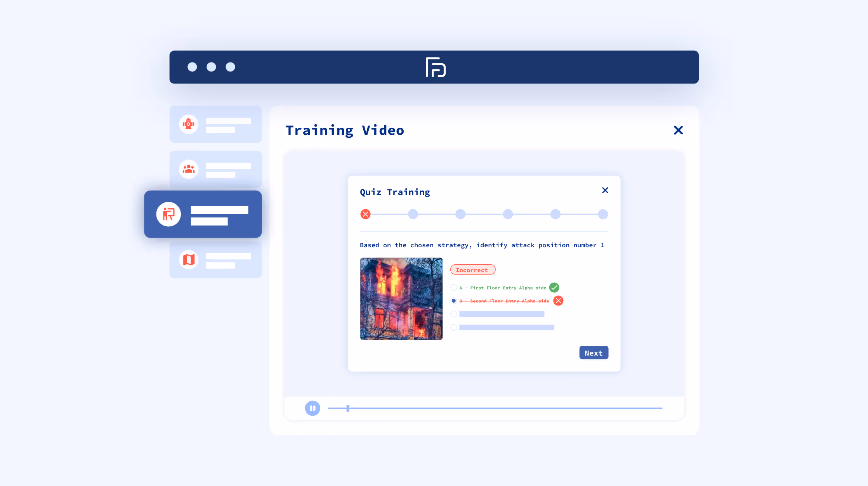868x486 pixels.
Task: Open the team members sidebar icon
Action: (189, 169)
